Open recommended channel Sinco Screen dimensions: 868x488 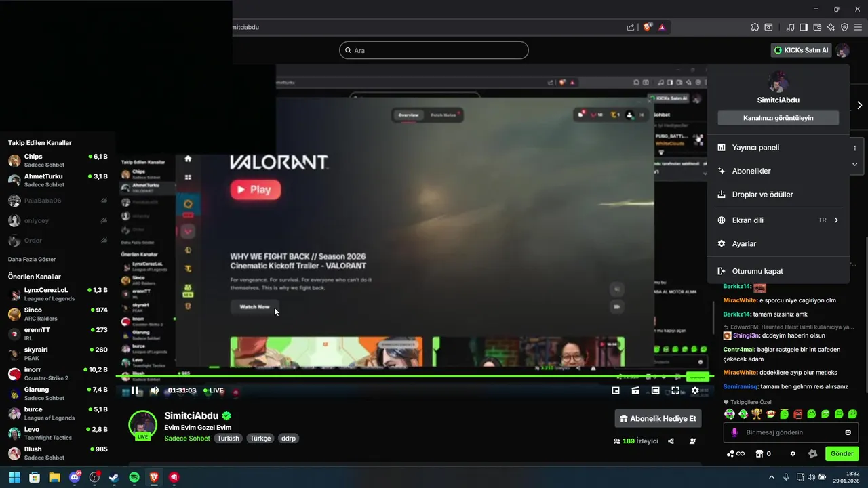(x=58, y=314)
